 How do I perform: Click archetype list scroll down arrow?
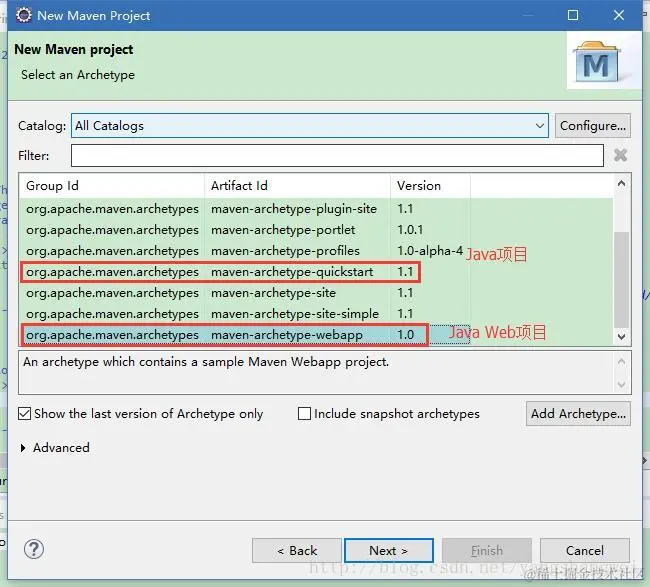621,337
